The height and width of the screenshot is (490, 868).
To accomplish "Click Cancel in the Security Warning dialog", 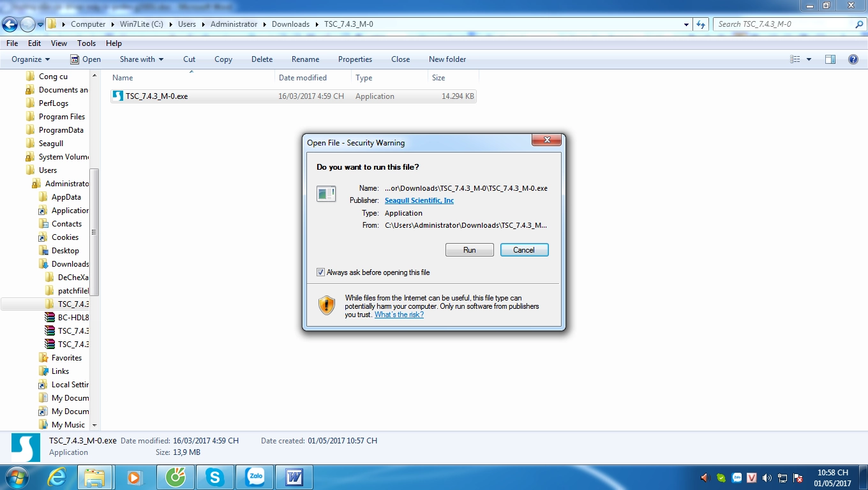I will (524, 250).
